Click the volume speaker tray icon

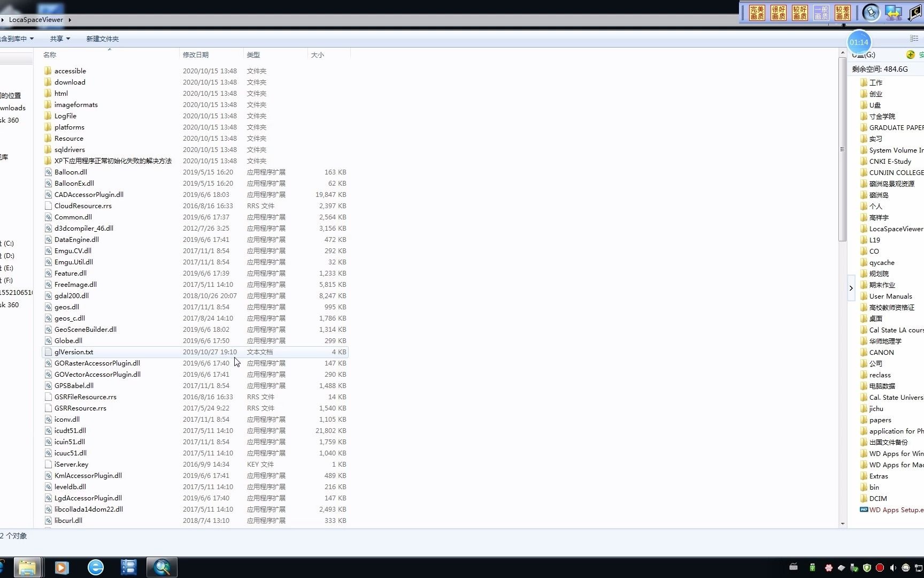pos(892,567)
